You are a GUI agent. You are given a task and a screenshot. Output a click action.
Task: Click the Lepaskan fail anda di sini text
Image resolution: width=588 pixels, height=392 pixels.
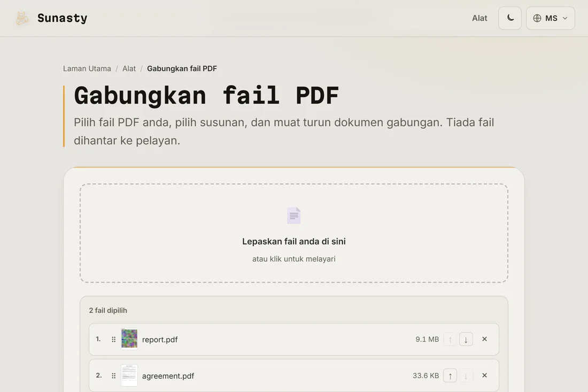click(x=293, y=241)
